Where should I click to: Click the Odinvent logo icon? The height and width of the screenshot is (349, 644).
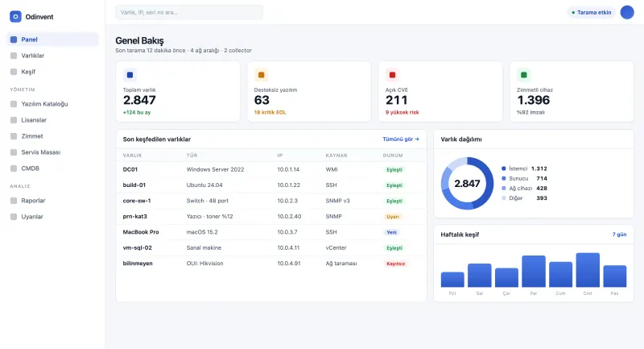tap(15, 16)
